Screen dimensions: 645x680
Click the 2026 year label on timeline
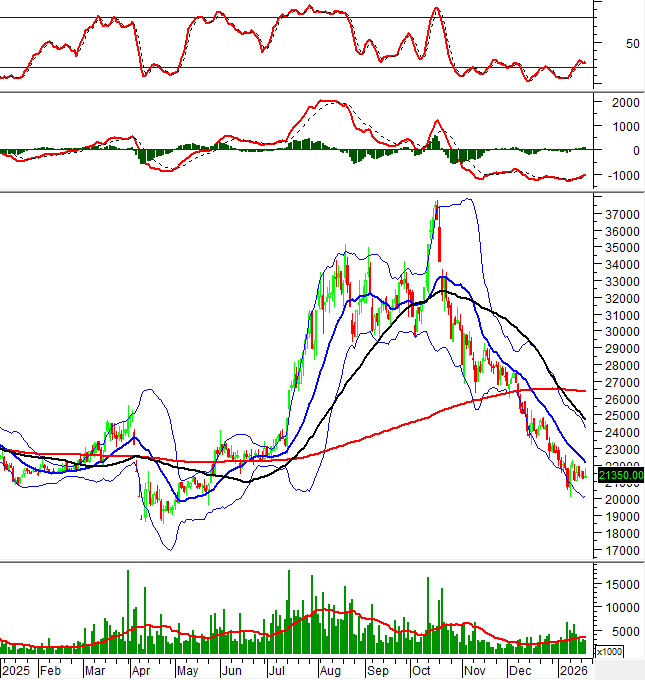point(572,669)
